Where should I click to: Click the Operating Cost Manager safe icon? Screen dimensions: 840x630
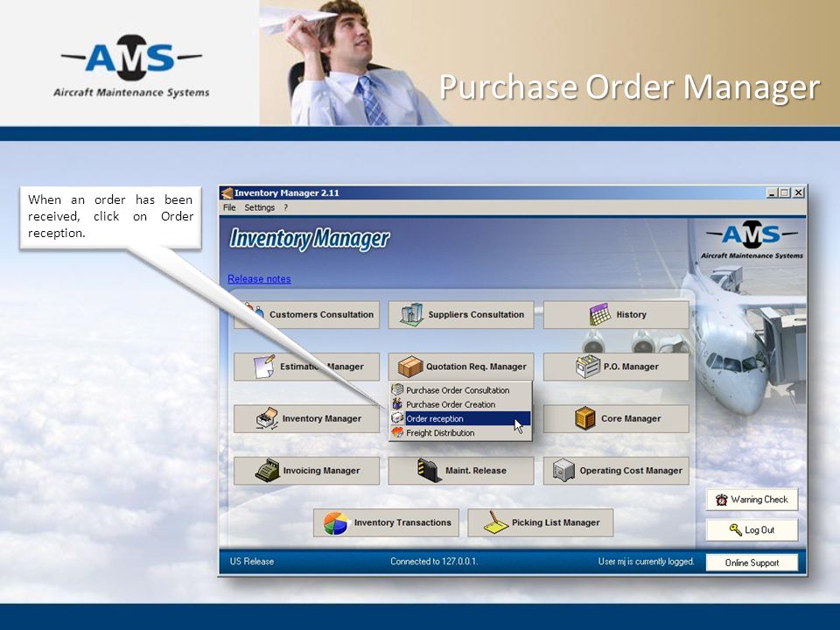[563, 471]
